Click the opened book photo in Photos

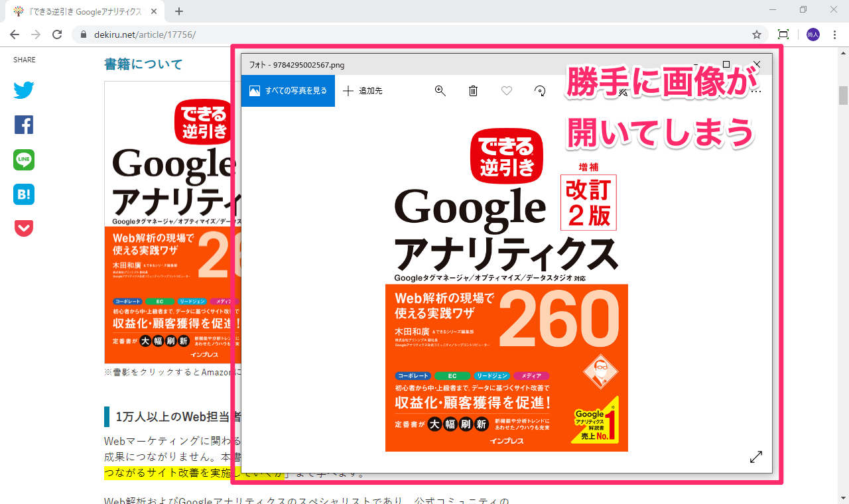click(507, 289)
